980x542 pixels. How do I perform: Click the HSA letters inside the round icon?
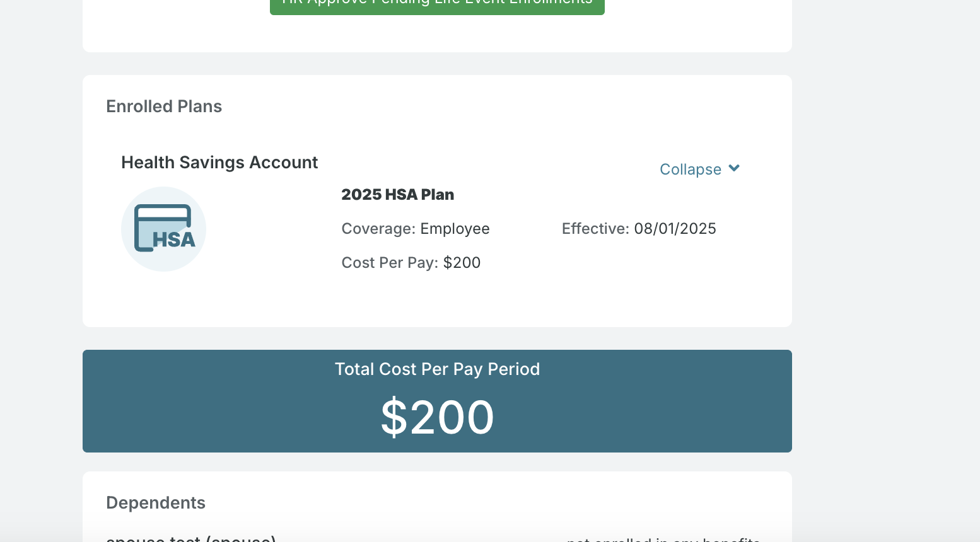(x=174, y=239)
